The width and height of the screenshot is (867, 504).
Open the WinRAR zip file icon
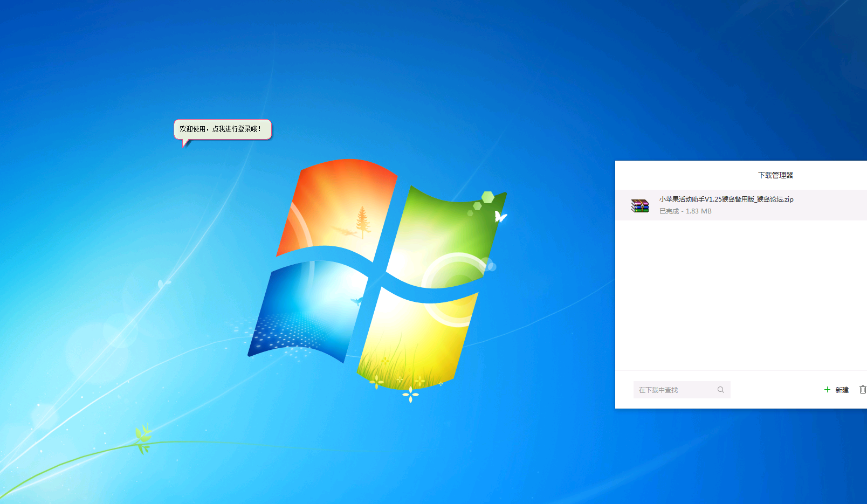[x=640, y=205]
